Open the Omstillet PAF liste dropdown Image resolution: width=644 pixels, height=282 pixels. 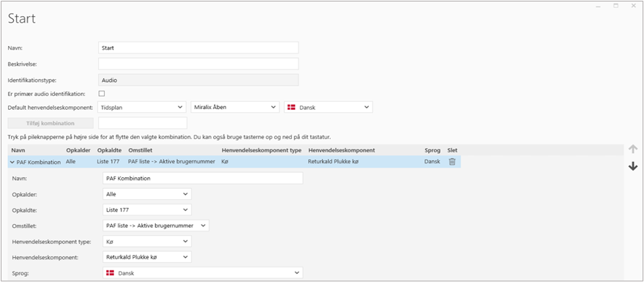156,226
